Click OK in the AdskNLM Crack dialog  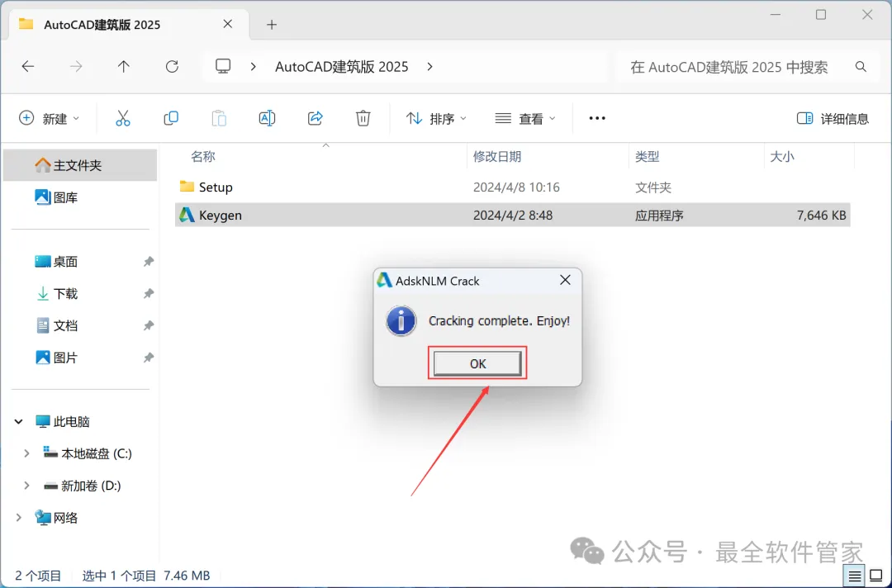[477, 364]
